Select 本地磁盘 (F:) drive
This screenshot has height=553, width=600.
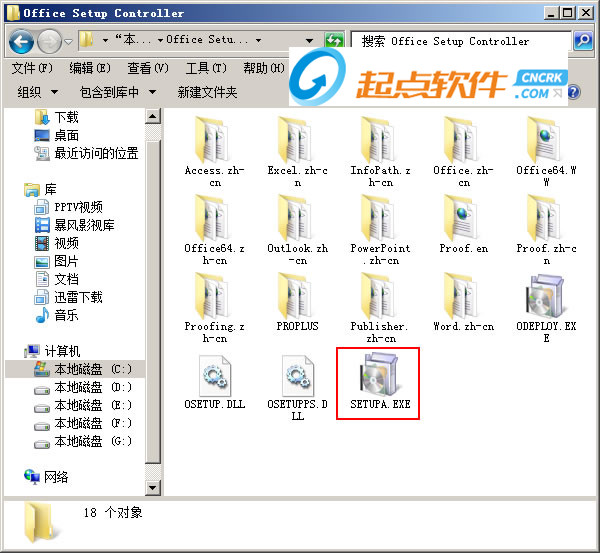pyautogui.click(x=83, y=423)
